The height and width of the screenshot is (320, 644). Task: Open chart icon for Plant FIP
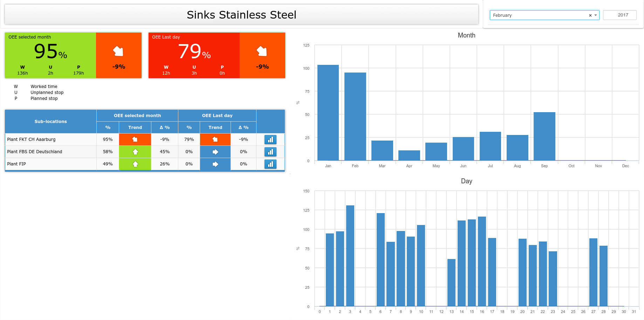(x=270, y=164)
